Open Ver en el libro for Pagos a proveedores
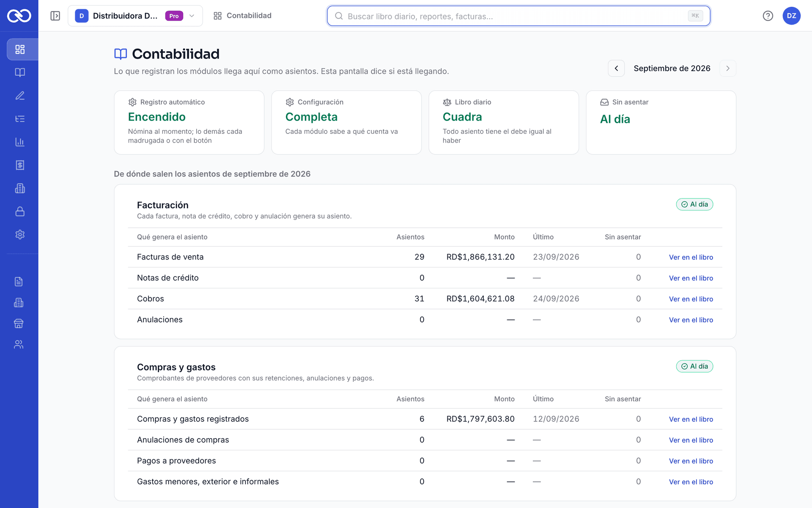Screen dimensions: 812x508 tap(691, 461)
